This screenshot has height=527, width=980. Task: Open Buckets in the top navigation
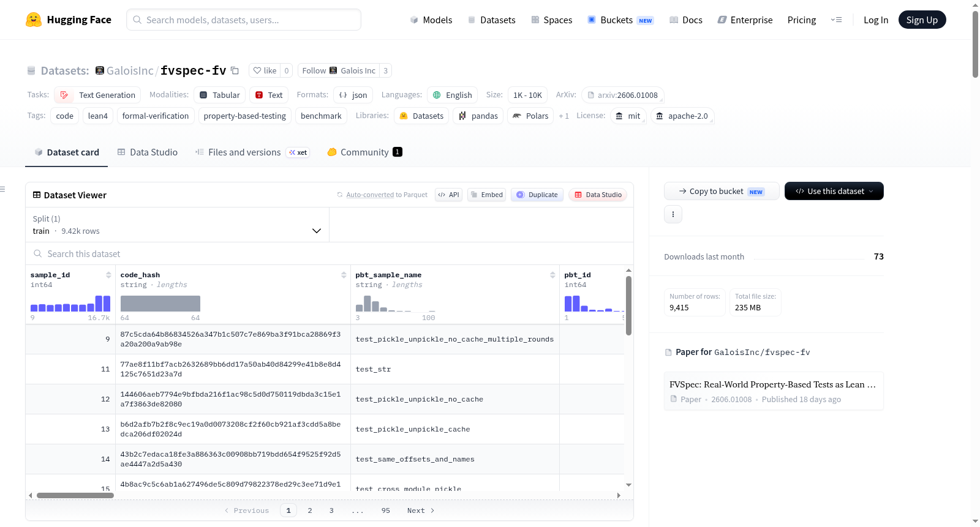[620, 20]
